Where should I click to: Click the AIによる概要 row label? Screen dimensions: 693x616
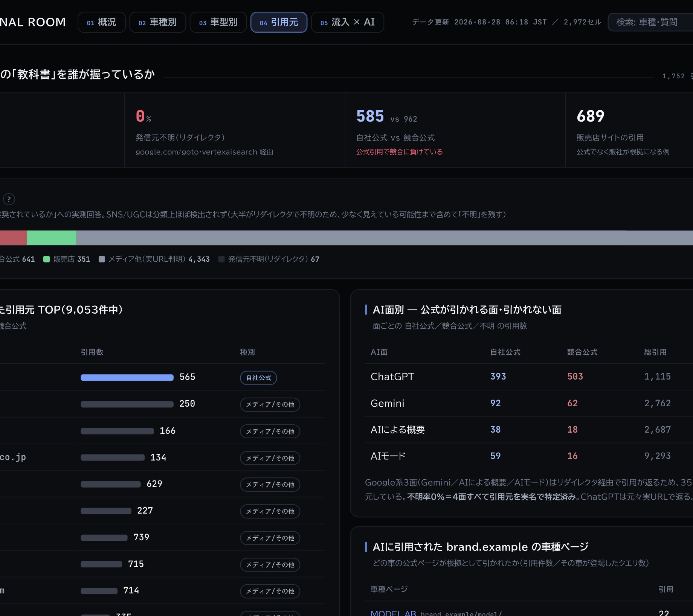[x=397, y=430]
